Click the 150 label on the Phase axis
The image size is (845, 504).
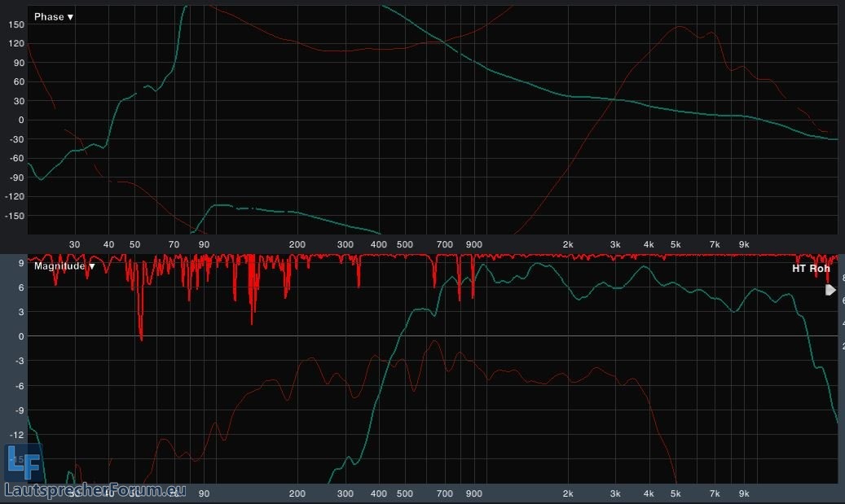coord(15,24)
